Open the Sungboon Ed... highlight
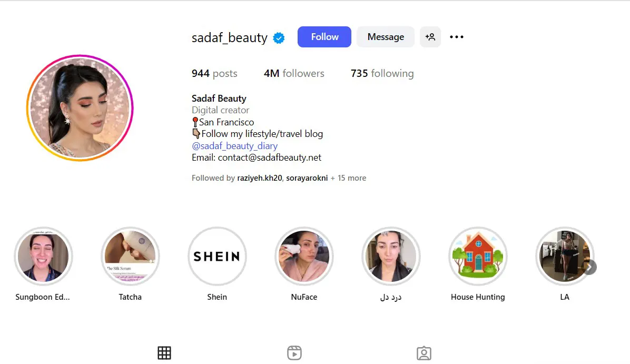 click(43, 257)
